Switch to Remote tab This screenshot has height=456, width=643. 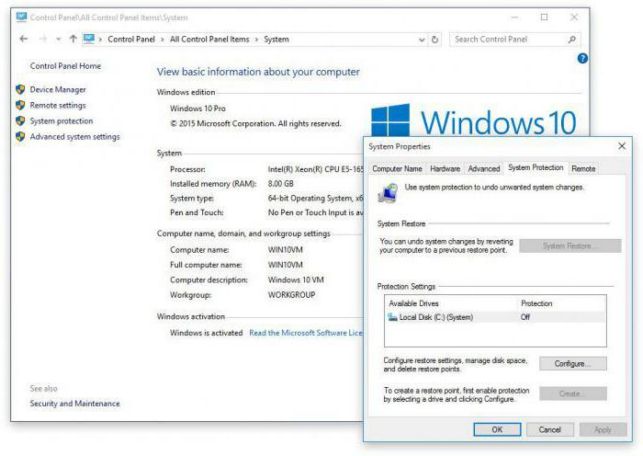coord(583,169)
